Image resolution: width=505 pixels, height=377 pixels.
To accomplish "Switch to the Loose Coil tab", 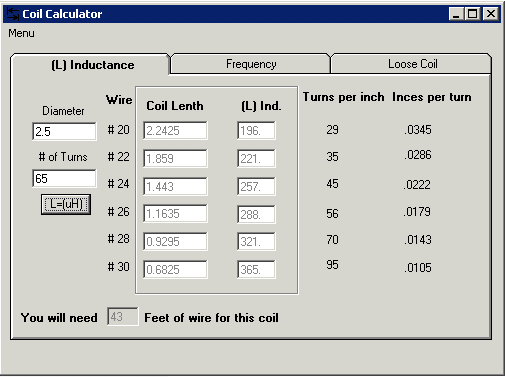I will click(412, 64).
